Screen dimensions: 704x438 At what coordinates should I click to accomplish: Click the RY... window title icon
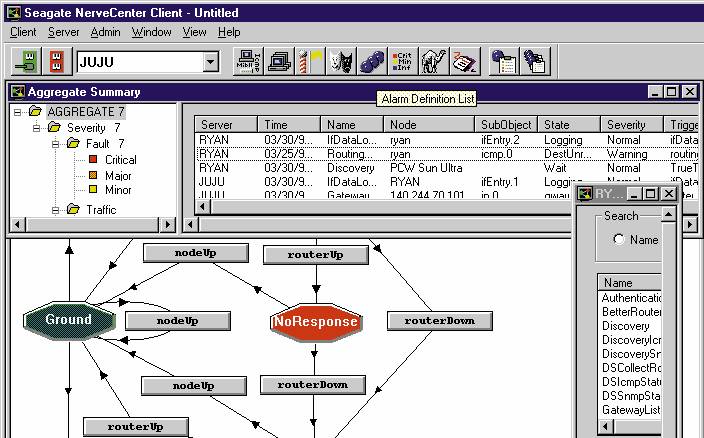click(585, 193)
